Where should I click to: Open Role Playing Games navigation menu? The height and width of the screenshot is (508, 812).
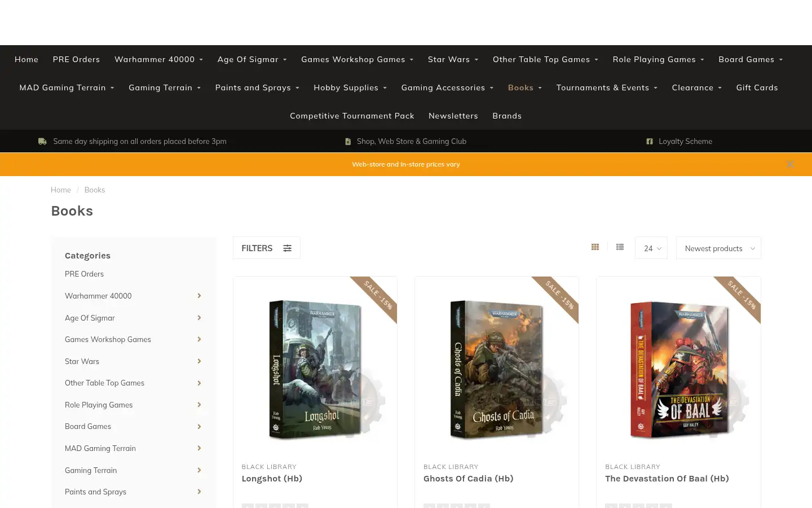tap(658, 59)
